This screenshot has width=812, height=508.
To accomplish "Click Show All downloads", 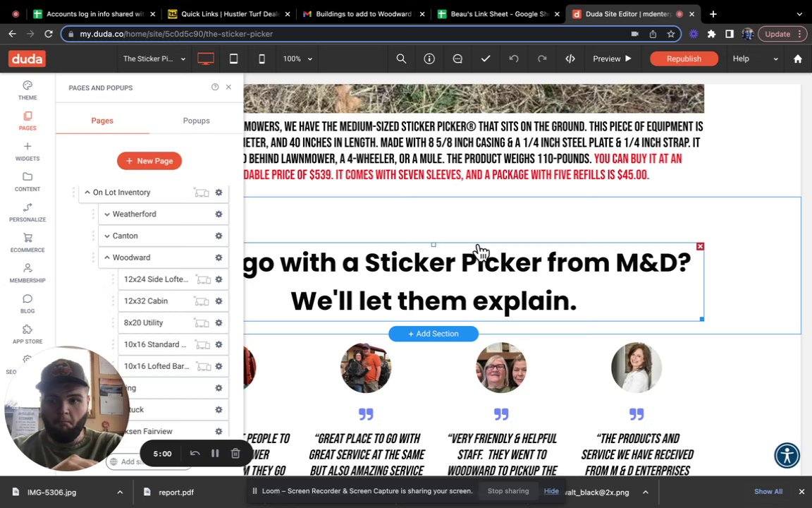I will click(768, 491).
